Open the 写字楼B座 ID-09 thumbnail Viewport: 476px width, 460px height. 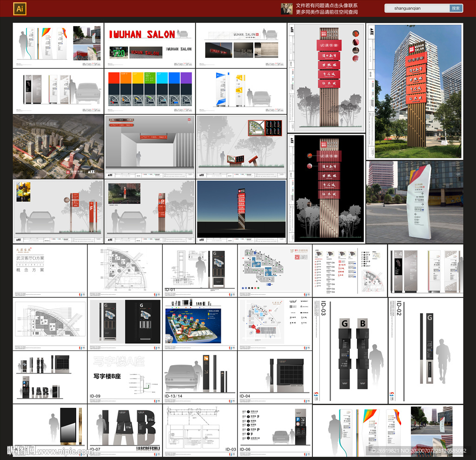click(125, 377)
